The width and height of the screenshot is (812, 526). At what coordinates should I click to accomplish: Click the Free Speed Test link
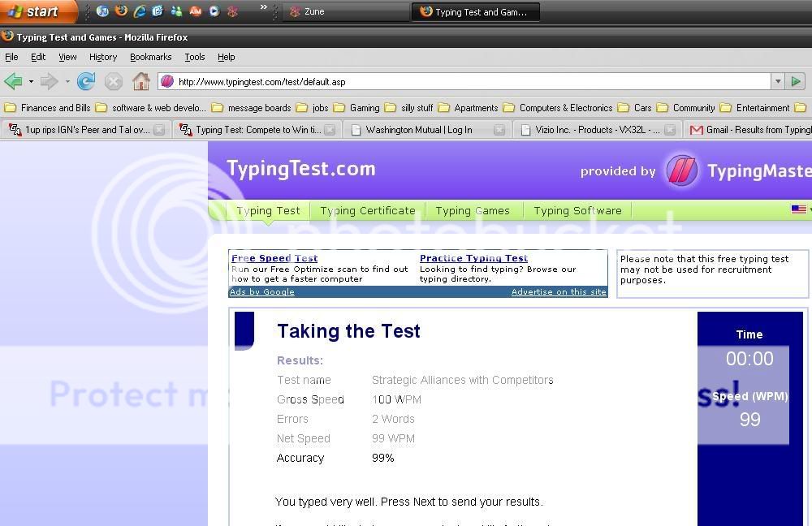(x=274, y=257)
